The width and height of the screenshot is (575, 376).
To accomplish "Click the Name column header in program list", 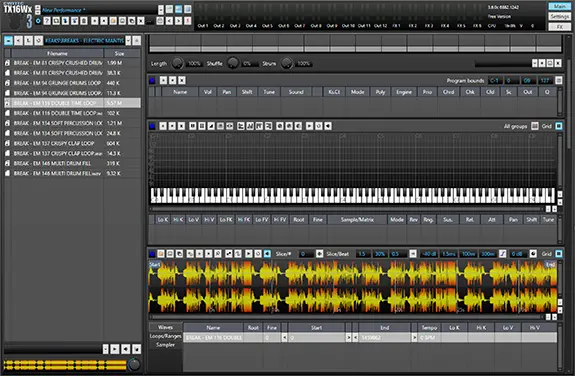I will coord(180,92).
